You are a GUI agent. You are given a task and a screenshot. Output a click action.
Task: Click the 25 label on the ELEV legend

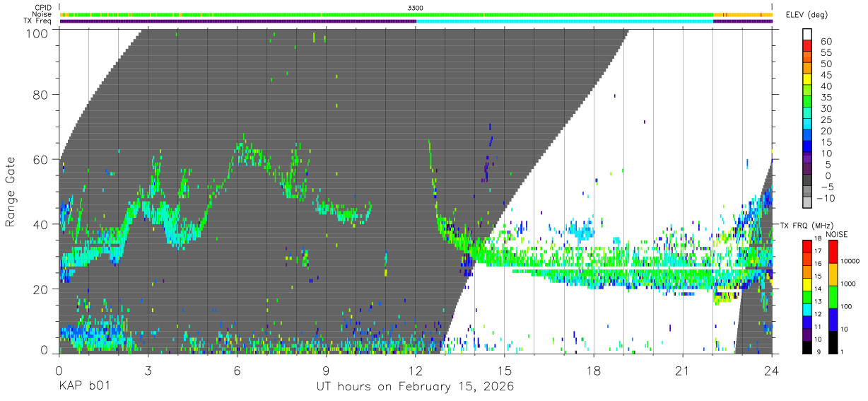pos(825,120)
